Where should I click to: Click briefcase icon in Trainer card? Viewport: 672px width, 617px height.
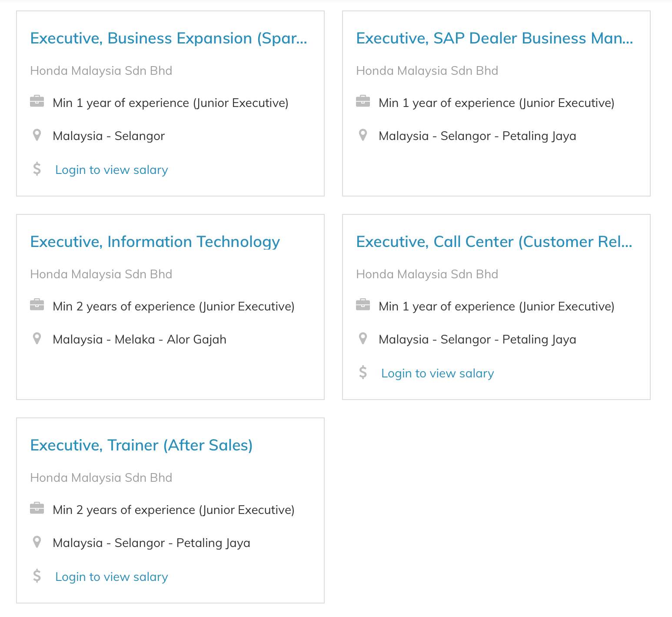(37, 508)
